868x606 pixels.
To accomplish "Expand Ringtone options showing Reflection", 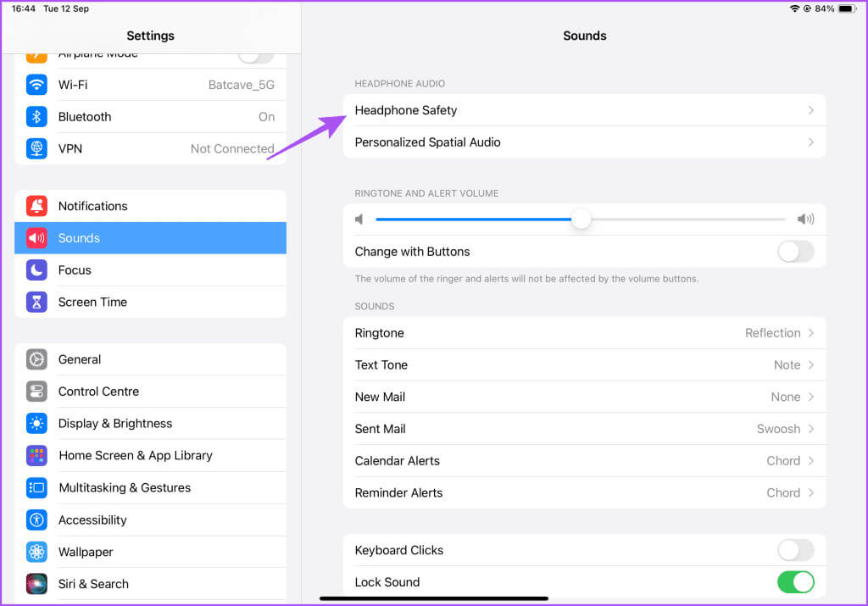I will coord(584,333).
